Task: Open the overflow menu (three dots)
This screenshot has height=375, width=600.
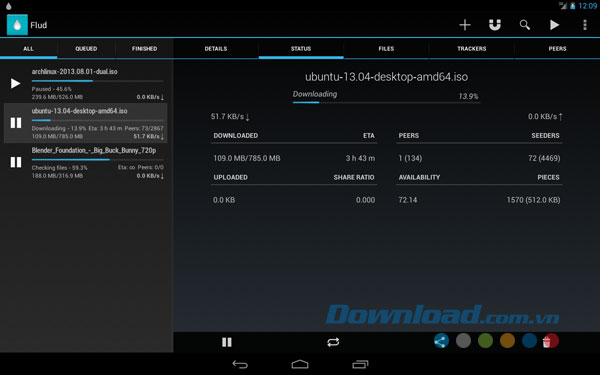Action: click(585, 25)
